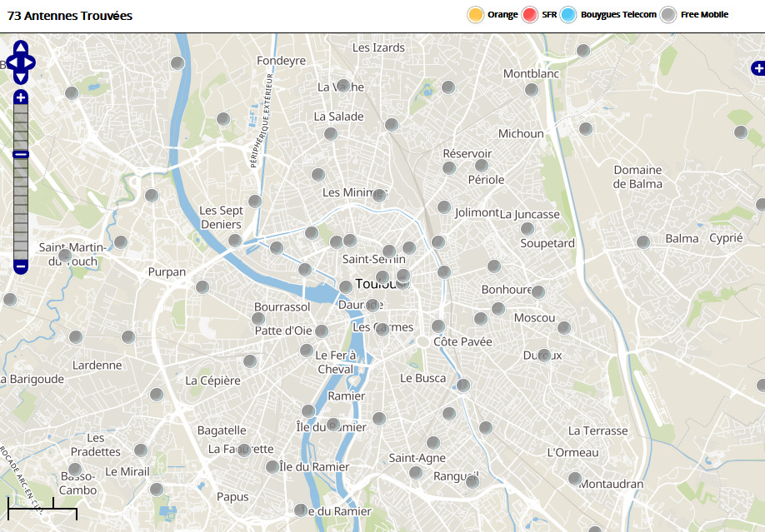
Task: Click the antenna marker near Montblanc
Action: 532,89
